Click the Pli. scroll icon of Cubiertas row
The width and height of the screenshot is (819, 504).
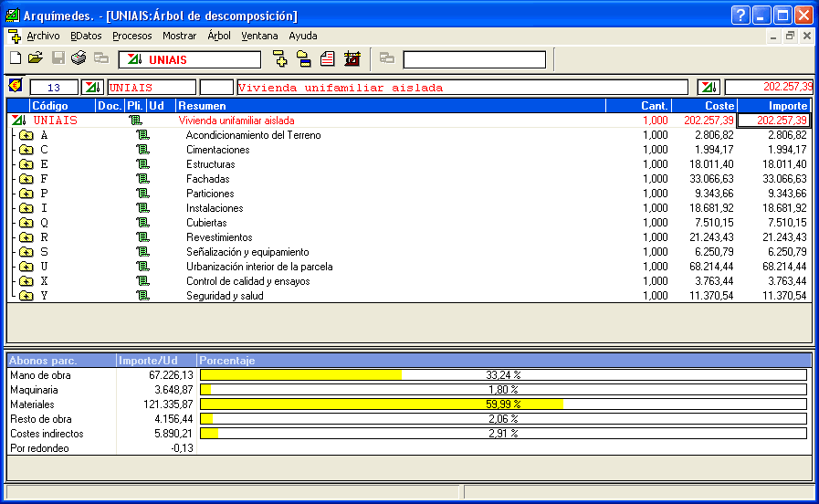point(142,223)
